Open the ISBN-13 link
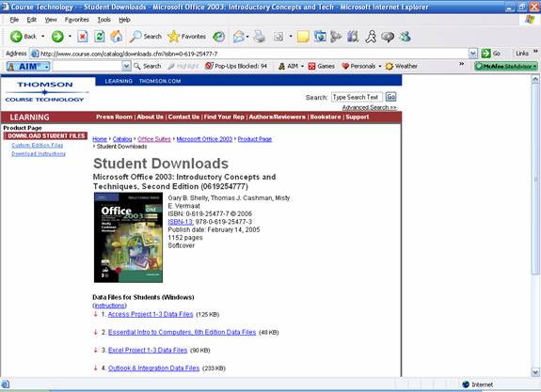The height and width of the screenshot is (392, 541). [181, 222]
